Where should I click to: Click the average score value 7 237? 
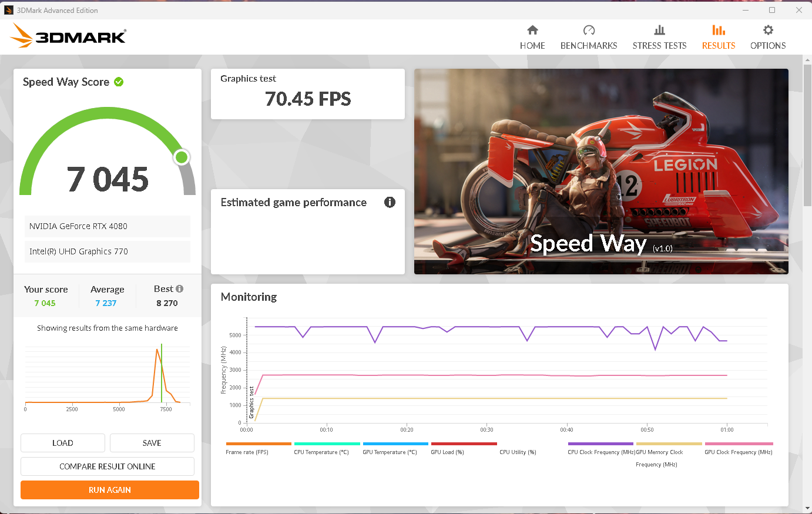tap(106, 303)
